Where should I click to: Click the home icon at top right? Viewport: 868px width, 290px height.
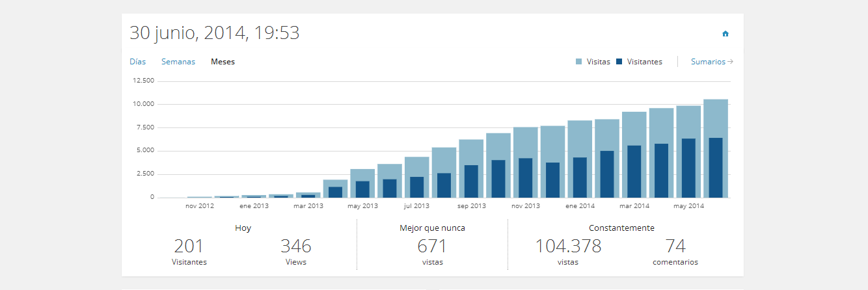726,34
